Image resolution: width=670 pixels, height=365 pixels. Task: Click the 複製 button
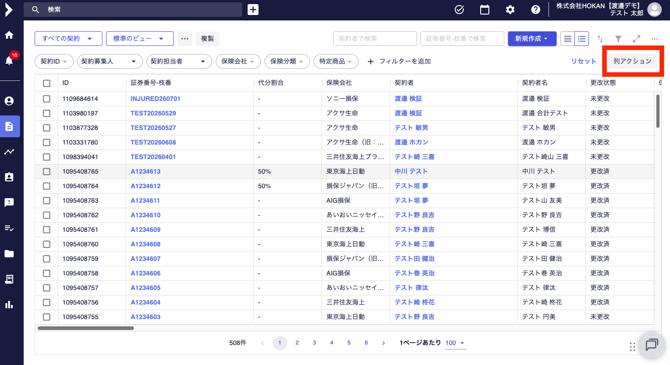pos(207,38)
